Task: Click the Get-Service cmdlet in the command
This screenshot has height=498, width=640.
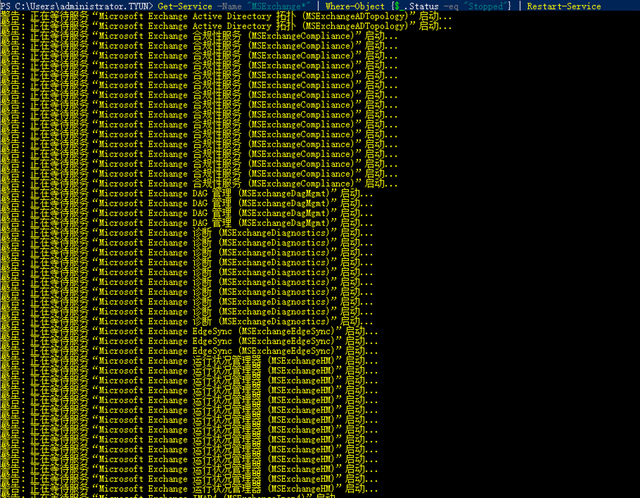Action: point(185,6)
